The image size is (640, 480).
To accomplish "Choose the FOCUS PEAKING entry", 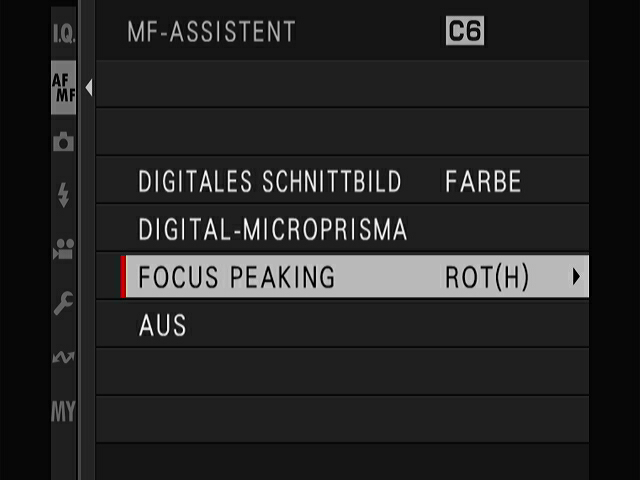I will pyautogui.click(x=237, y=278).
